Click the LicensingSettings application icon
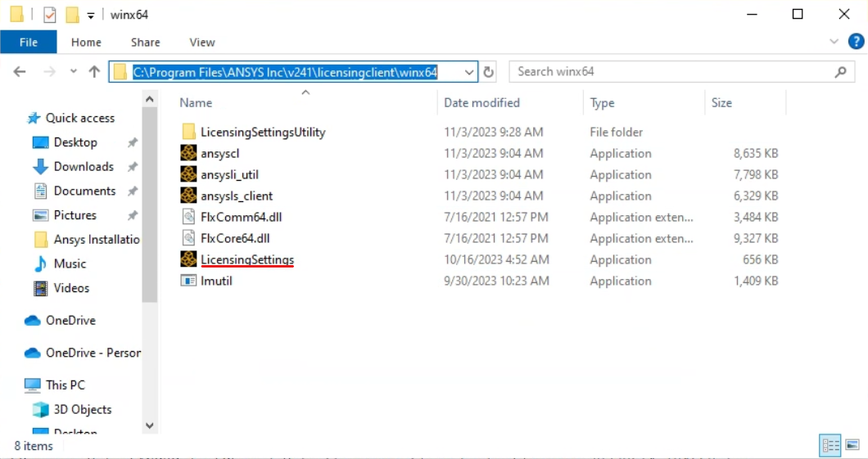This screenshot has height=459, width=868. click(188, 259)
